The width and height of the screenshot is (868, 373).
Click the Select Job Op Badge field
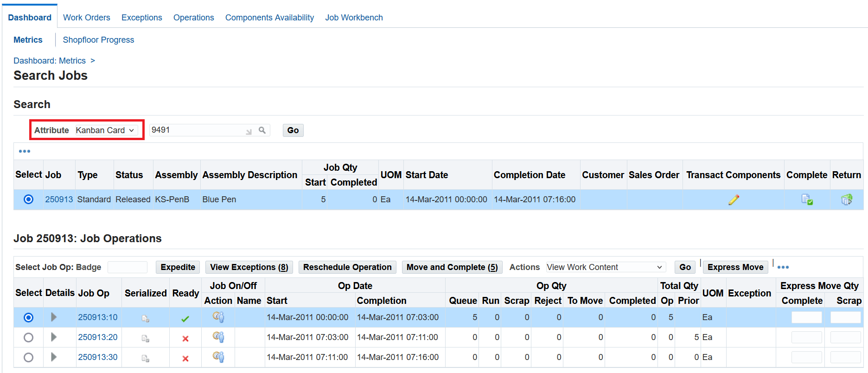point(128,267)
